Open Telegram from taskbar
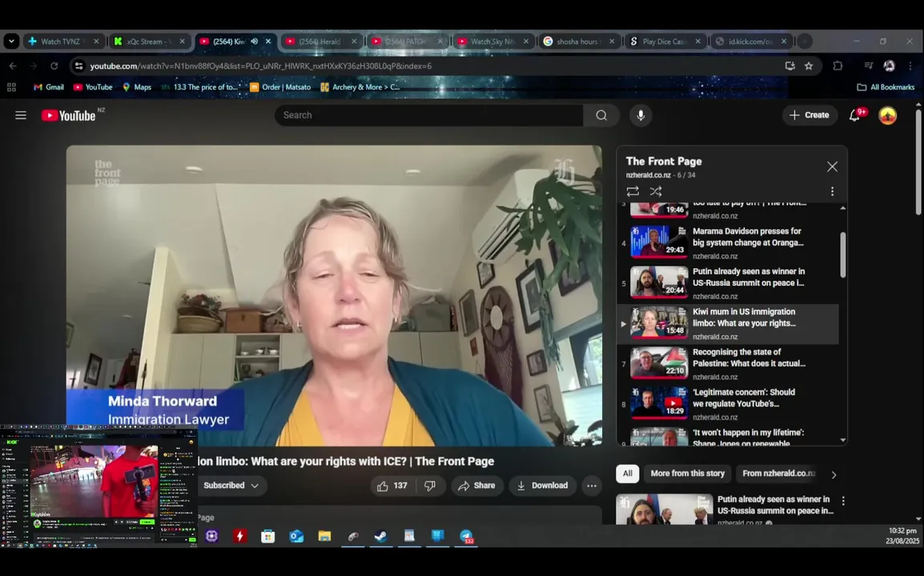 (x=466, y=536)
